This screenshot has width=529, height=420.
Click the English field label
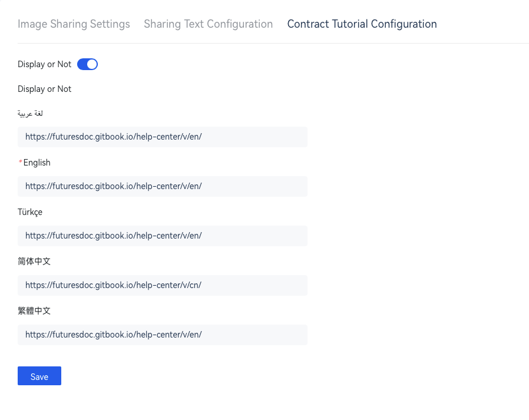point(37,163)
